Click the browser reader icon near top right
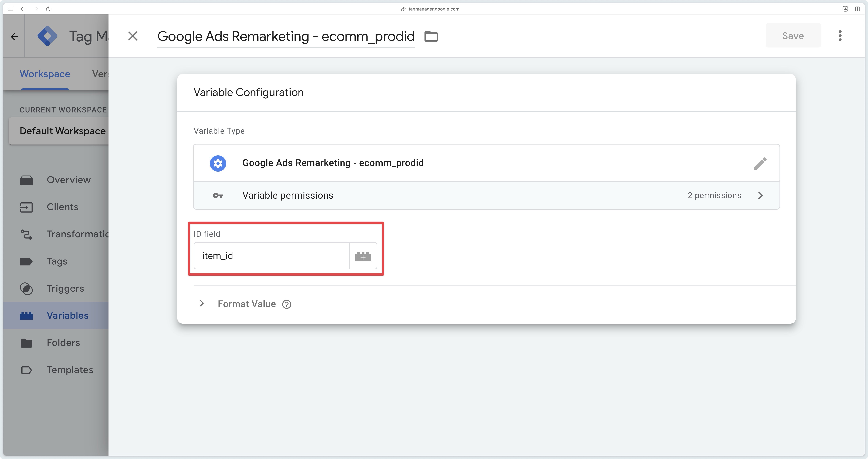The width and height of the screenshot is (868, 459). [x=845, y=9]
